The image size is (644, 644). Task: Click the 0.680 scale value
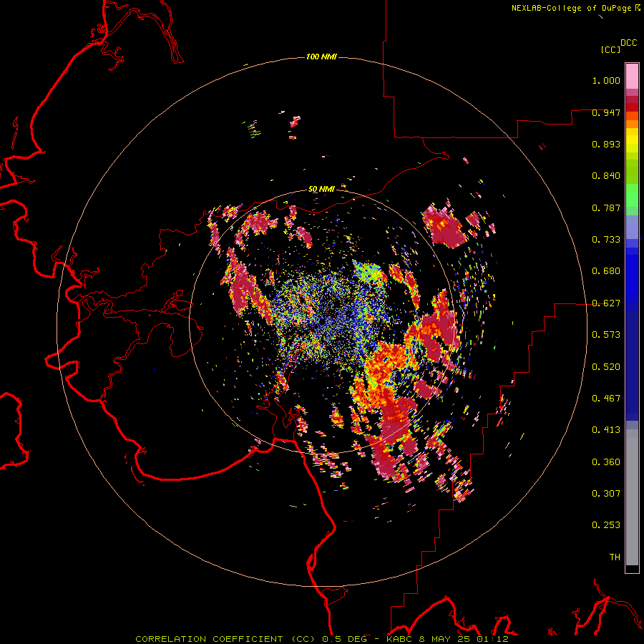pos(606,271)
